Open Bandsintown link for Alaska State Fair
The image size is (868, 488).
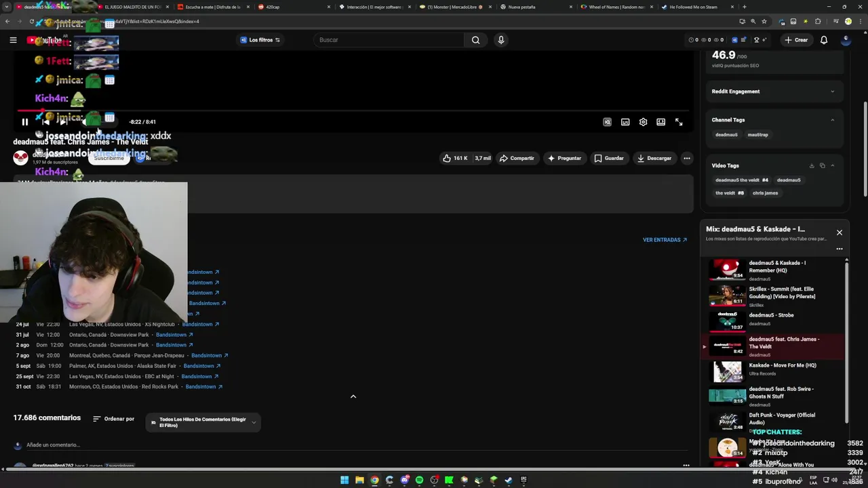pyautogui.click(x=202, y=366)
